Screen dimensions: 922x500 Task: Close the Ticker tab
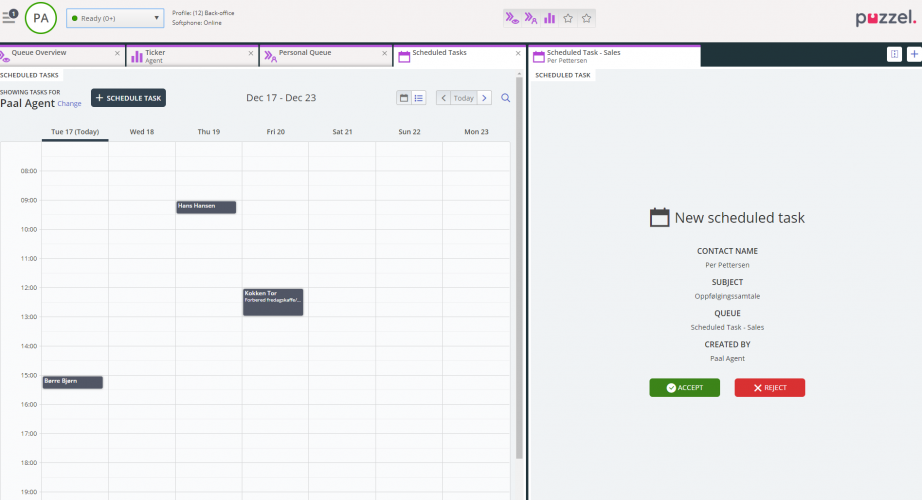250,53
